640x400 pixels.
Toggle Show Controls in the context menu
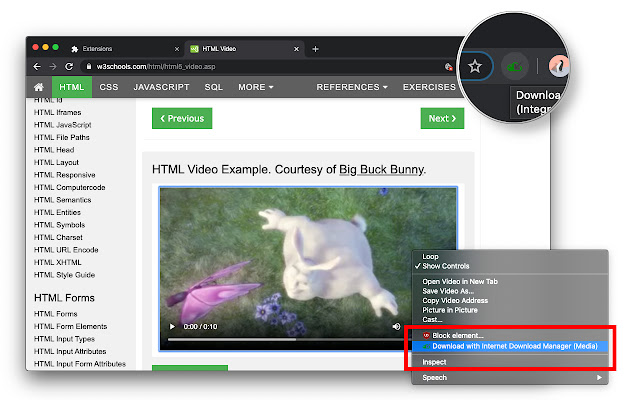point(446,266)
